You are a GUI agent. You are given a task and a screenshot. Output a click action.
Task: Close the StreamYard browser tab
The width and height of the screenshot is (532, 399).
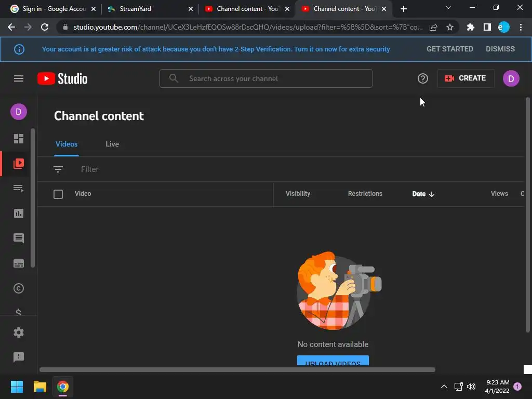pyautogui.click(x=190, y=9)
